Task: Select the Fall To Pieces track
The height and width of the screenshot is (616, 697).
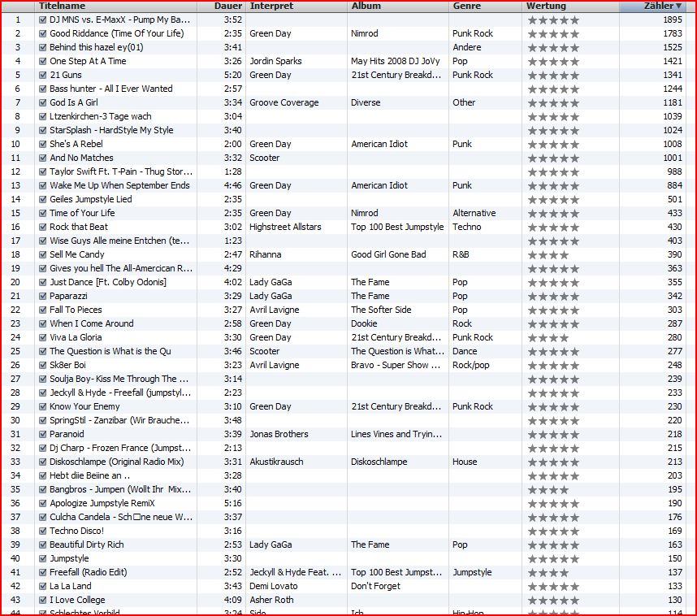Action: click(76, 310)
